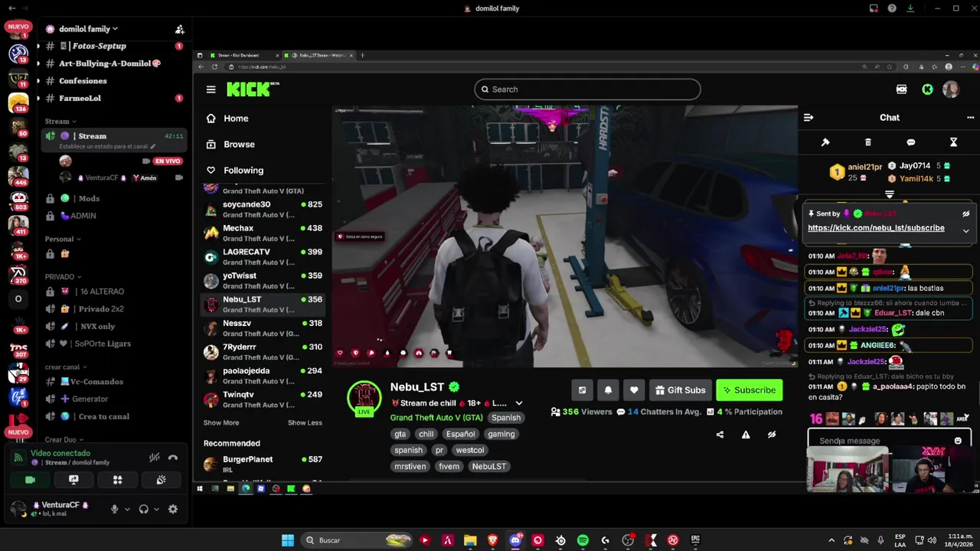This screenshot has height=551, width=980.
Task: Open the Discord help question-mark icon
Action: [x=892, y=8]
